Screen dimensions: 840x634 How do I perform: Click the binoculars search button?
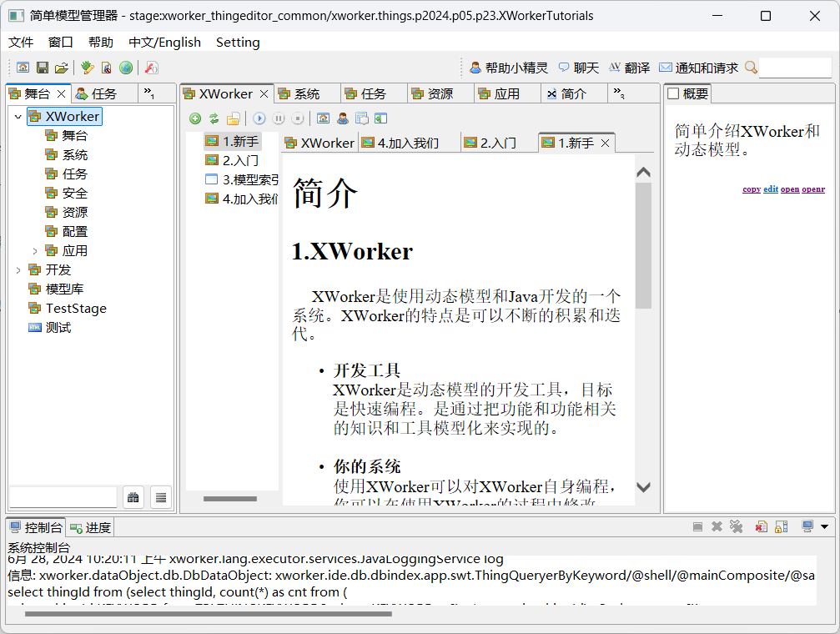coord(133,498)
